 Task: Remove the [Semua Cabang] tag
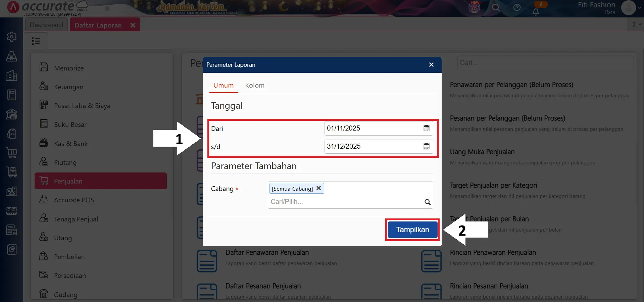tap(319, 188)
